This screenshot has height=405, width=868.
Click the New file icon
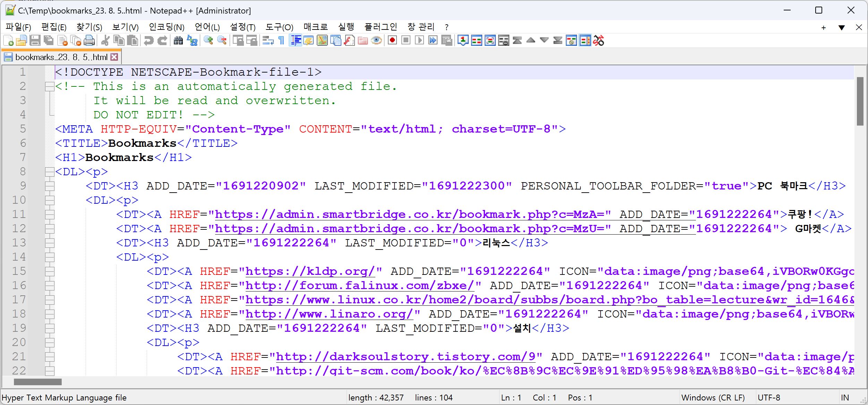[x=8, y=41]
